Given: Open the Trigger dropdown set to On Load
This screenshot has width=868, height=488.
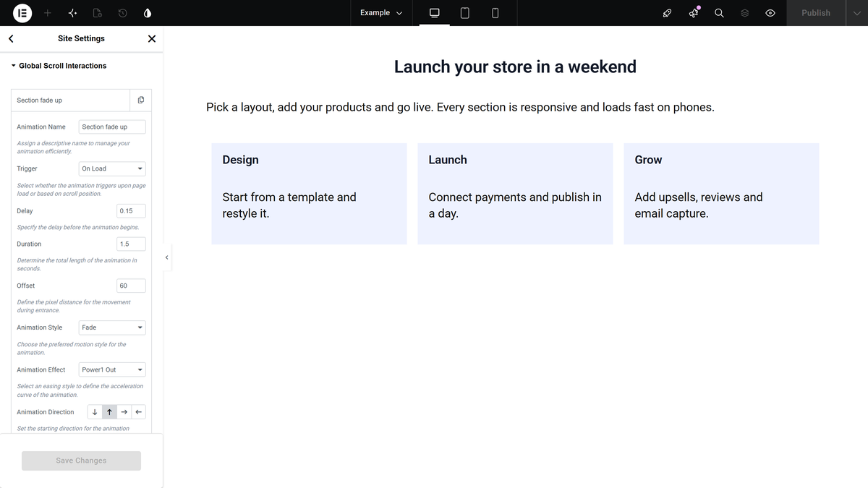Looking at the screenshot, I should [x=112, y=168].
